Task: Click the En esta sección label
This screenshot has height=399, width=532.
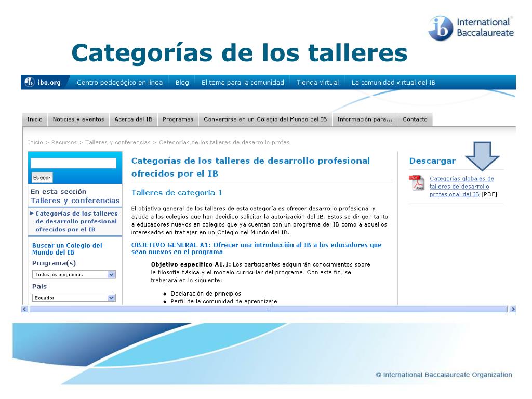Action: tap(58, 191)
